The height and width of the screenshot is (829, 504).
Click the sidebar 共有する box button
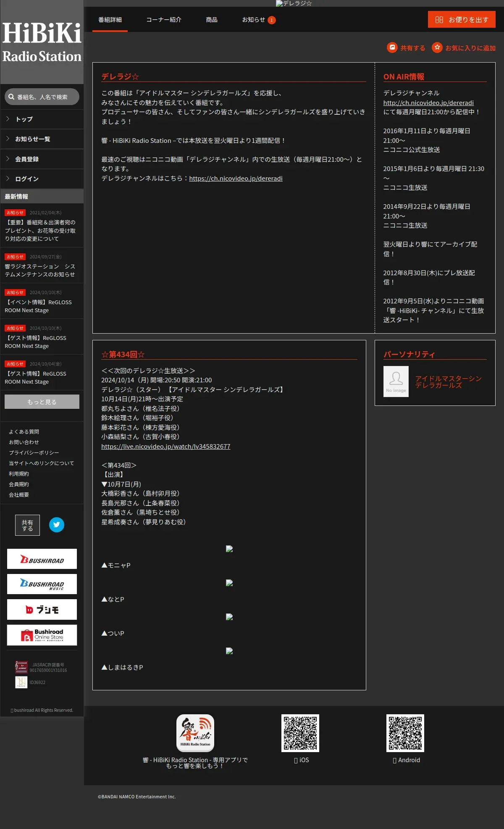(27, 525)
